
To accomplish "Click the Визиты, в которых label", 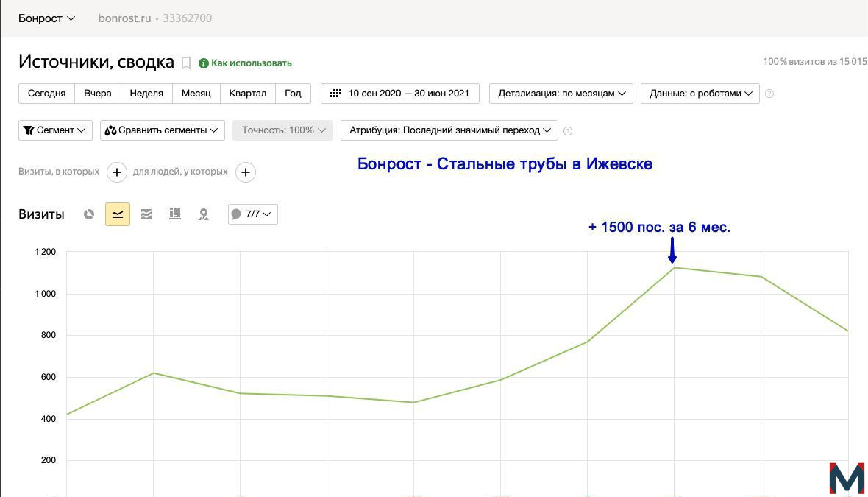I will click(x=59, y=172).
